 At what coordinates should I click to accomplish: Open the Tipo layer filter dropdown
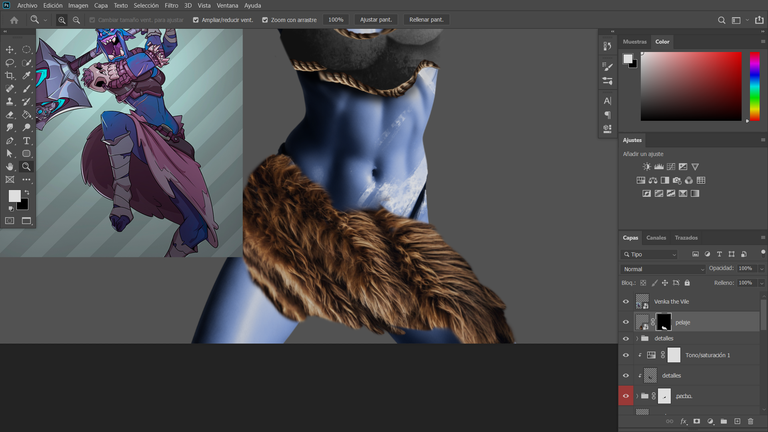click(649, 254)
